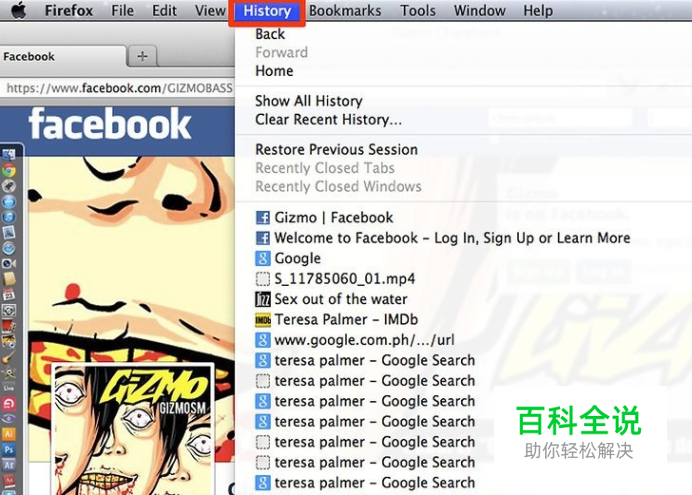Screen dimensions: 692x495
Task: Open the Window menu
Action: tap(479, 10)
